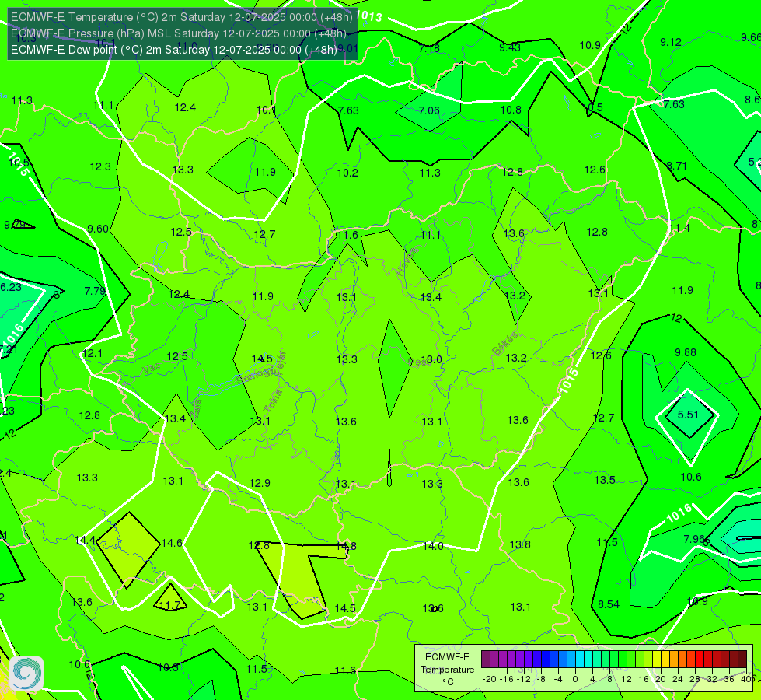Click the Tolna county label
This screenshot has height=700, width=761.
click(273, 401)
